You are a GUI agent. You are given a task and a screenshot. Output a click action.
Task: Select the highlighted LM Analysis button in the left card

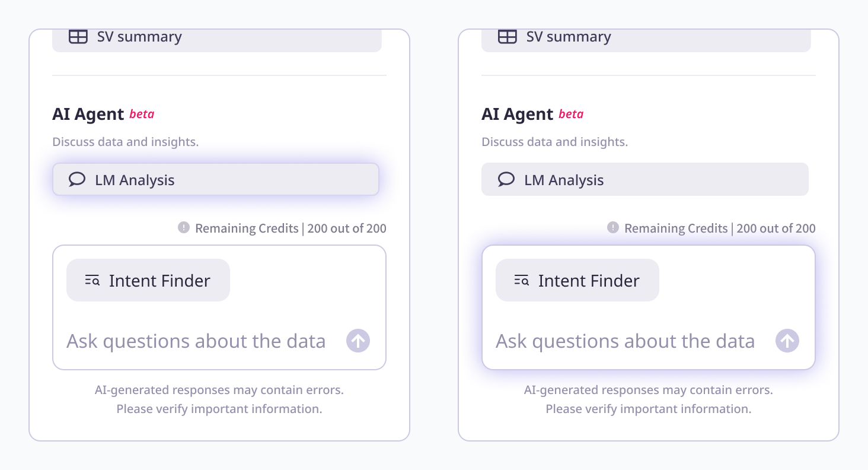[x=216, y=179]
